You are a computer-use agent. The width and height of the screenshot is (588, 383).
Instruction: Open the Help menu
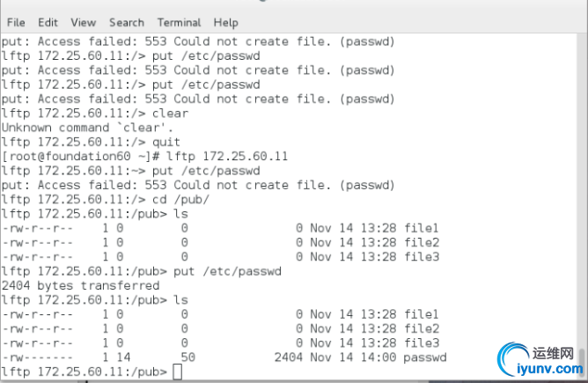coord(225,23)
